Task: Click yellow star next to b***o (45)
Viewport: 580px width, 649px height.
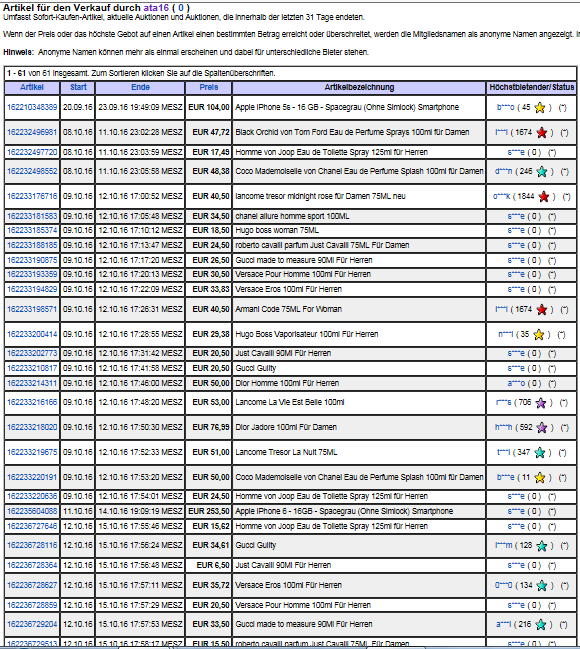Action: click(x=539, y=108)
